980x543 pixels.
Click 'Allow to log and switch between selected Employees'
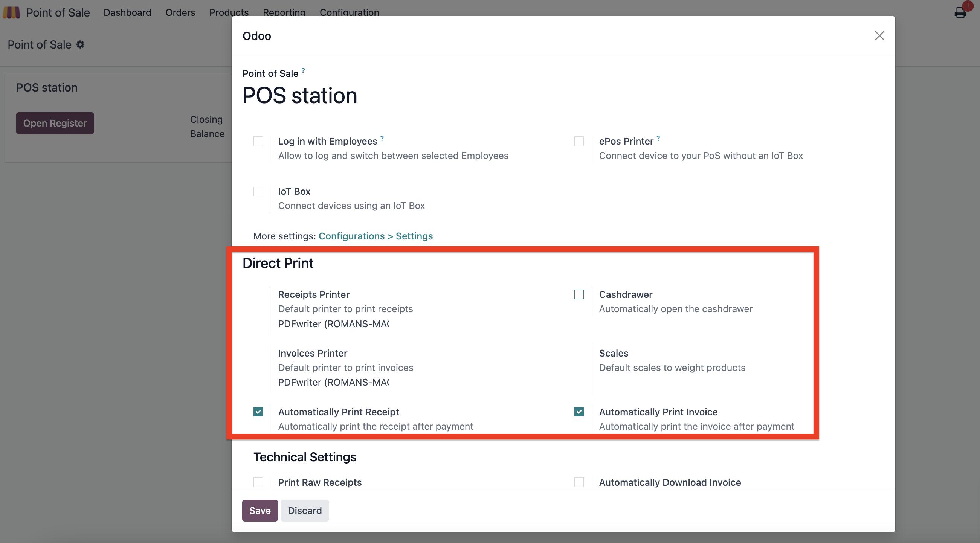click(393, 156)
